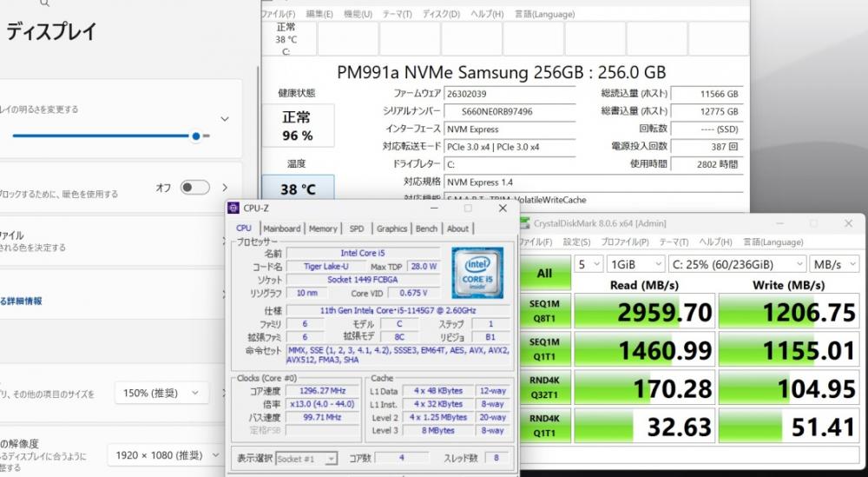Run the SEQ1M Q1T1 test button
868x477 pixels.
pos(545,349)
